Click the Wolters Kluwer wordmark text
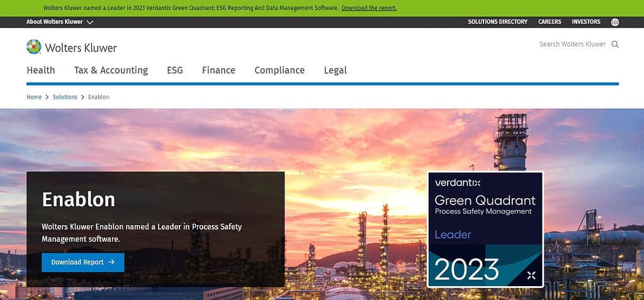The height and width of the screenshot is (300, 644). (81, 48)
